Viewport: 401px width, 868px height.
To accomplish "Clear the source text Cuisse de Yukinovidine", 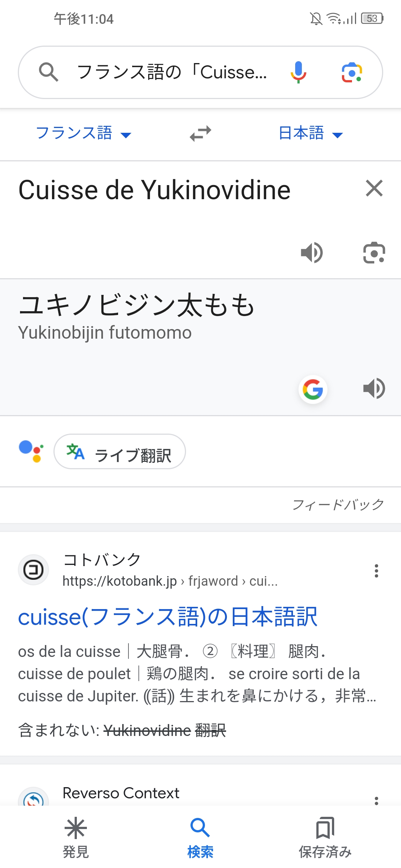I will (374, 188).
